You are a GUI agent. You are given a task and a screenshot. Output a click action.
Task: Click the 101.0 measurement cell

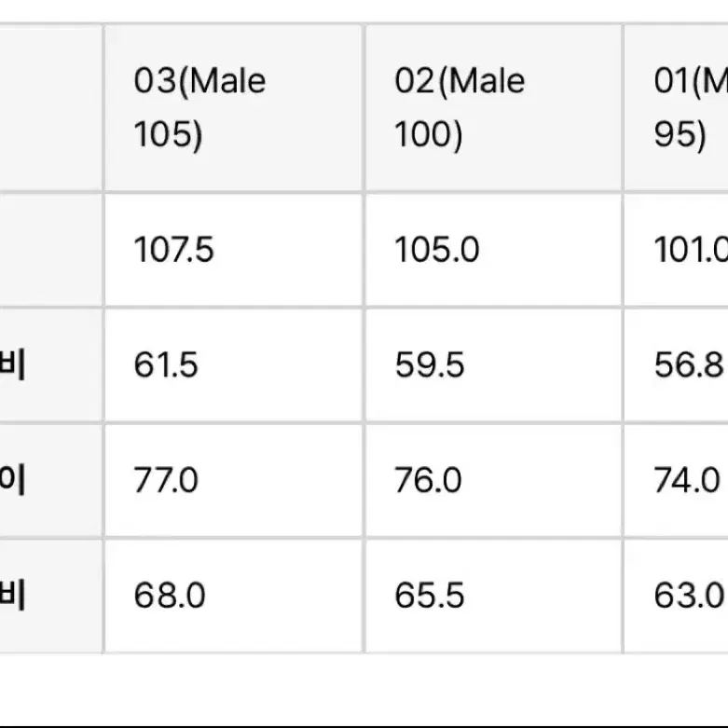pyautogui.click(x=677, y=250)
